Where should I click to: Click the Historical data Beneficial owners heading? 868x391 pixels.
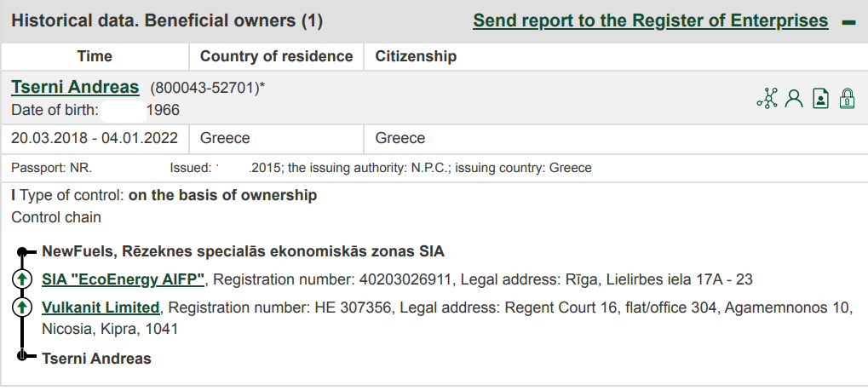(167, 21)
